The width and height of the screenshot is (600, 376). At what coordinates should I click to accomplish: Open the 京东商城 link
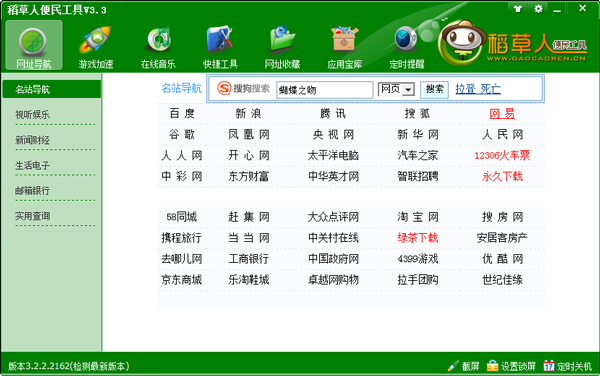182,280
